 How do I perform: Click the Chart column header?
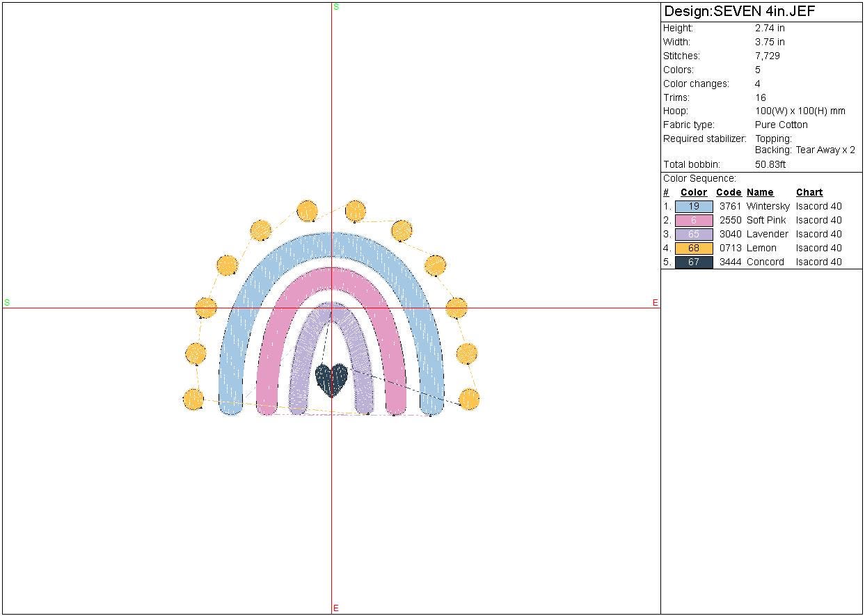(809, 193)
